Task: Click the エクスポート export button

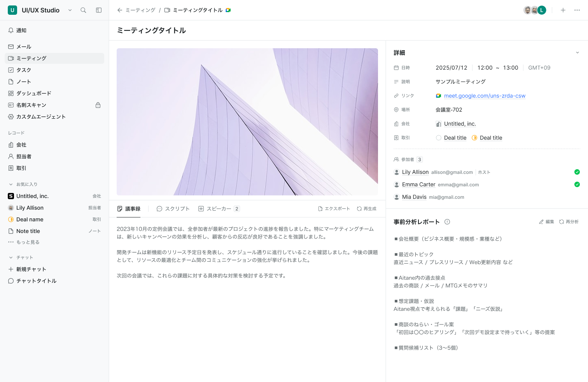Action: pyautogui.click(x=334, y=209)
